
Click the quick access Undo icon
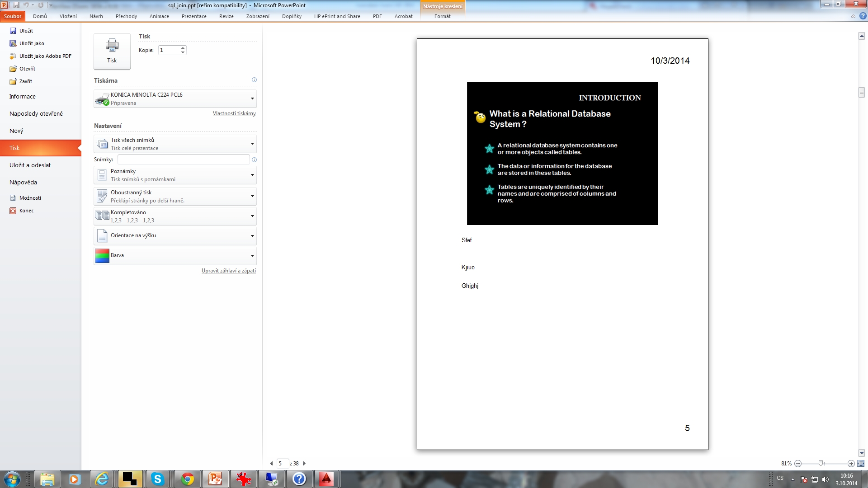26,5
